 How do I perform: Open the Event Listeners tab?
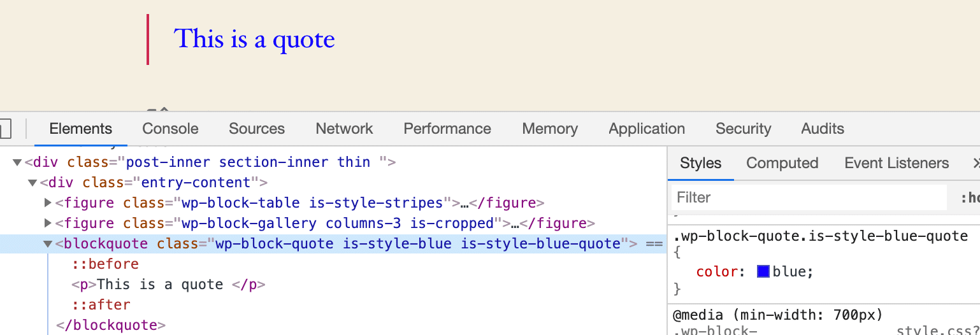pyautogui.click(x=896, y=164)
